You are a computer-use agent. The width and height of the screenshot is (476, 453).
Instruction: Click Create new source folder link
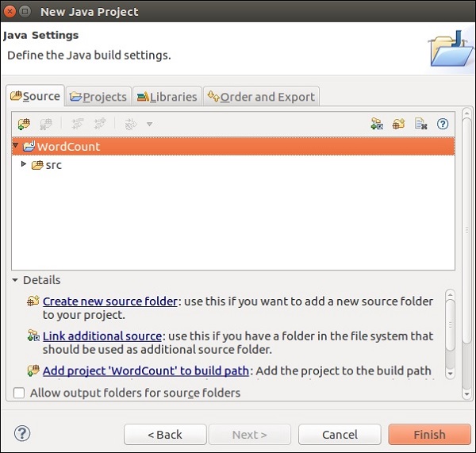(x=110, y=301)
